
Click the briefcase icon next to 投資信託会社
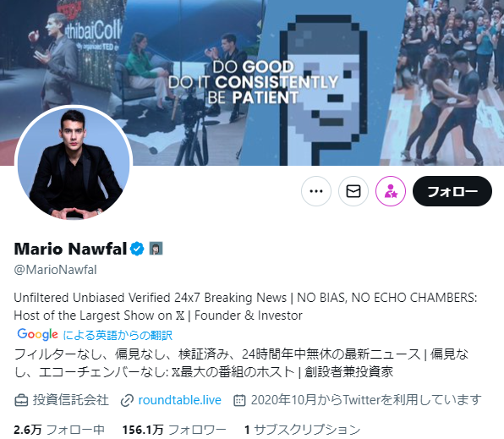[21, 400]
